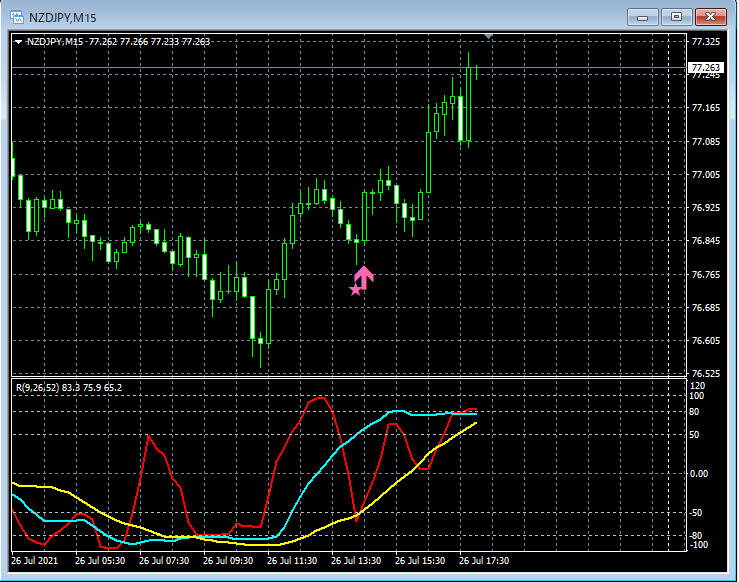739x582 pixels.
Task: Click the 77.085 price scale label
Action: (706, 141)
